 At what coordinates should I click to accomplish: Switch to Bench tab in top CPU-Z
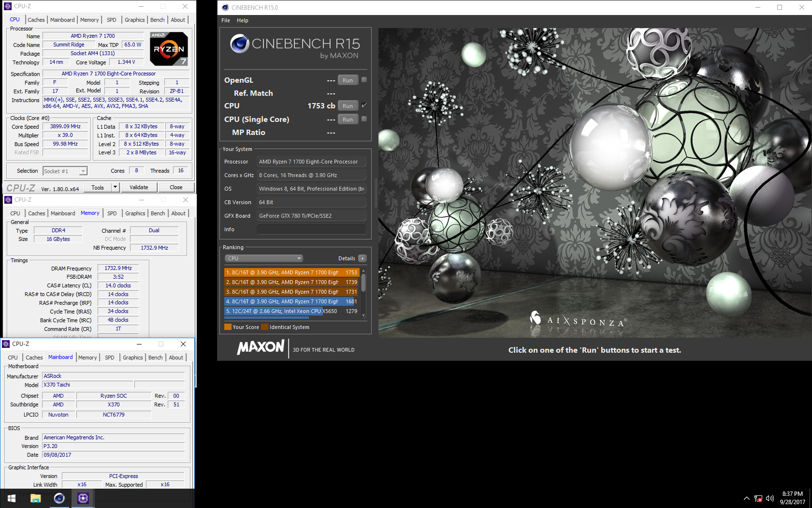tap(158, 20)
